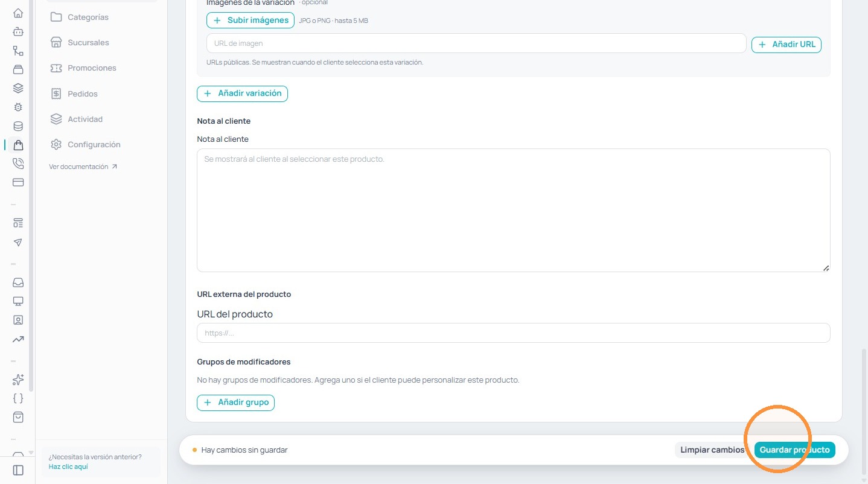The image size is (868, 484).
Task: Open the trending analytics arrow icon
Action: pos(18,339)
